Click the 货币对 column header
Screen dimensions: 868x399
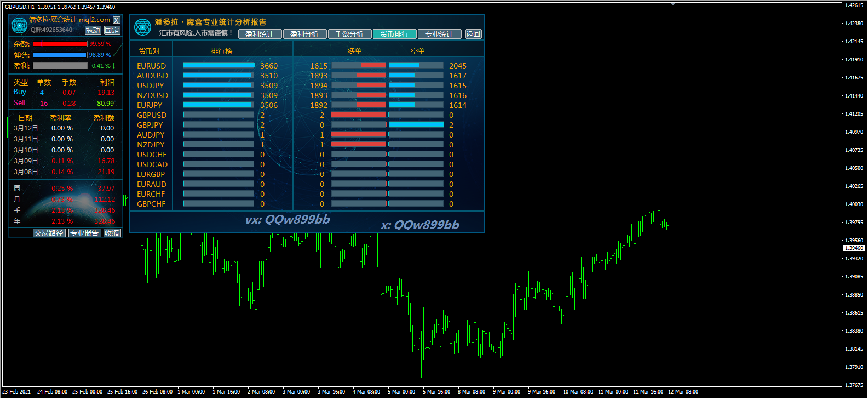point(149,51)
